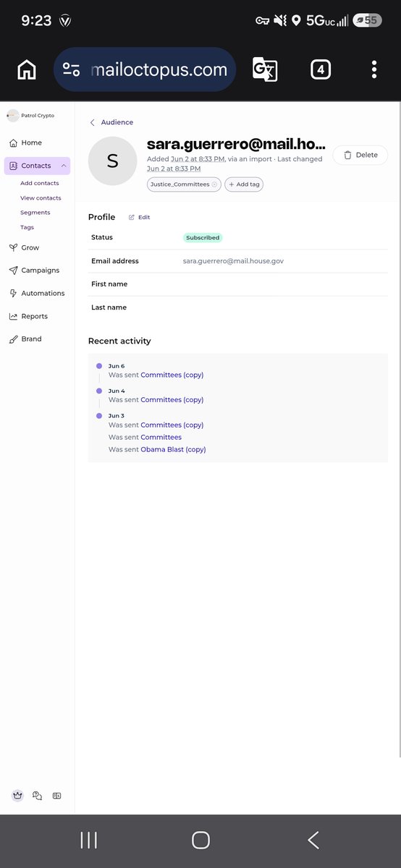Select the Contacts sidebar item
This screenshot has height=868, width=401.
point(37,166)
